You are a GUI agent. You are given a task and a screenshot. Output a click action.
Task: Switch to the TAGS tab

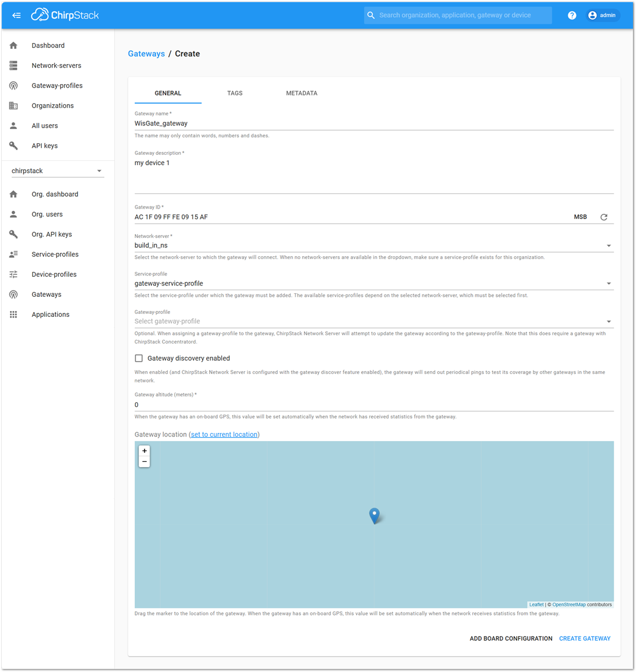click(235, 93)
